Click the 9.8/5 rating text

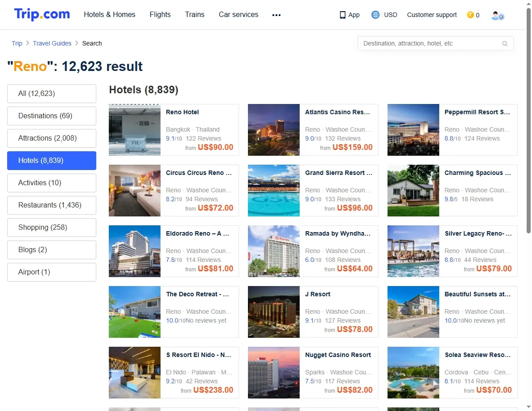tap(451, 199)
